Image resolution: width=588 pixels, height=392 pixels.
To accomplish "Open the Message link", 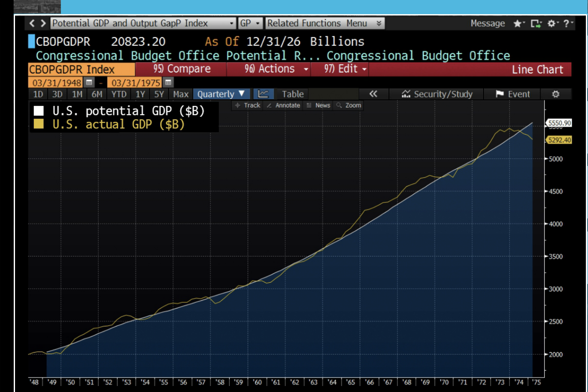I will pyautogui.click(x=488, y=24).
